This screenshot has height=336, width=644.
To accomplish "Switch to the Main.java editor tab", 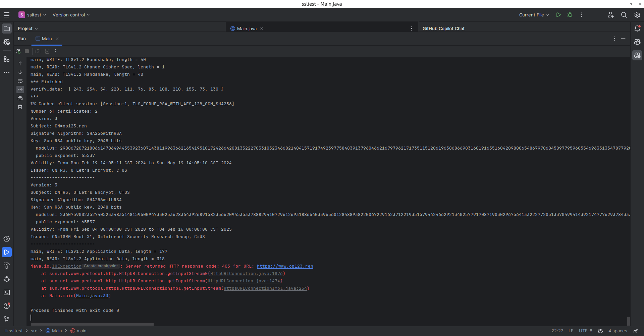I will [247, 29].
